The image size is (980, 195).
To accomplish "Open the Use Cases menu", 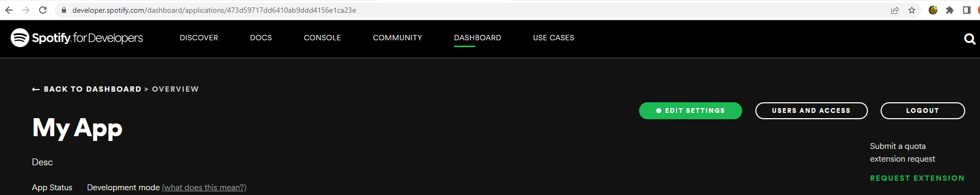I will [x=553, y=38].
